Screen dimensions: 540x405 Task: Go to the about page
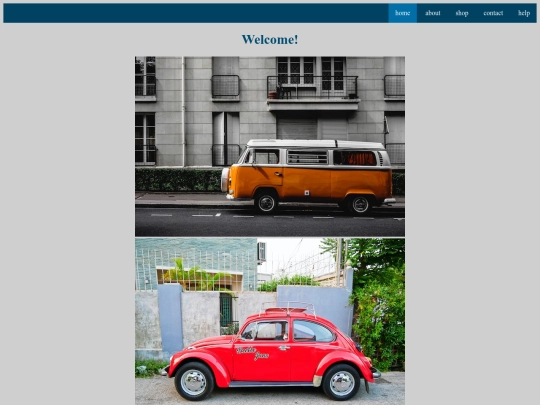coord(433,13)
